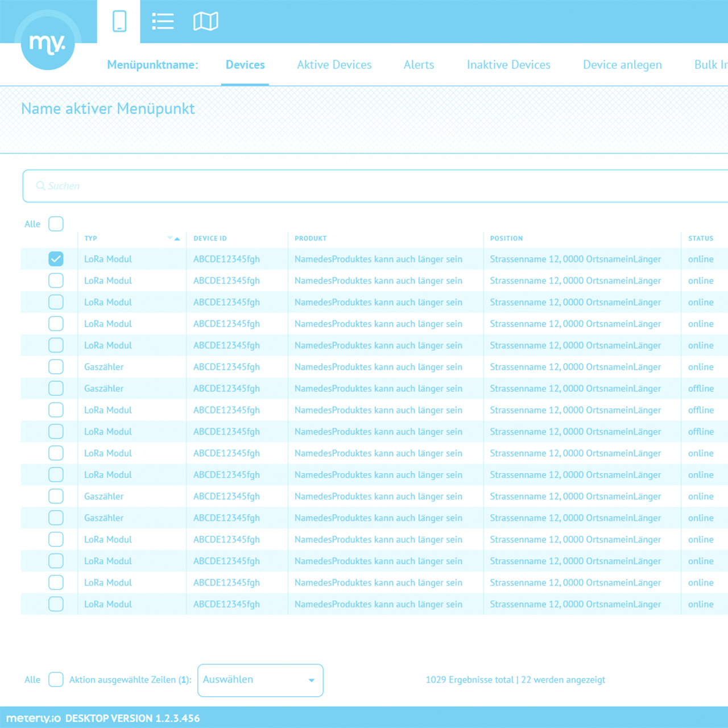Open the 'Auswählen' action dropdown
The width and height of the screenshot is (728, 728).
pyautogui.click(x=260, y=680)
